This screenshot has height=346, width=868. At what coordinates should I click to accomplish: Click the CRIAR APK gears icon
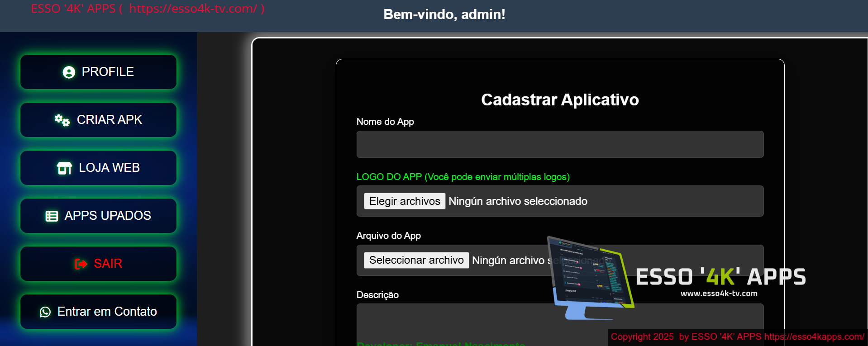[62, 120]
